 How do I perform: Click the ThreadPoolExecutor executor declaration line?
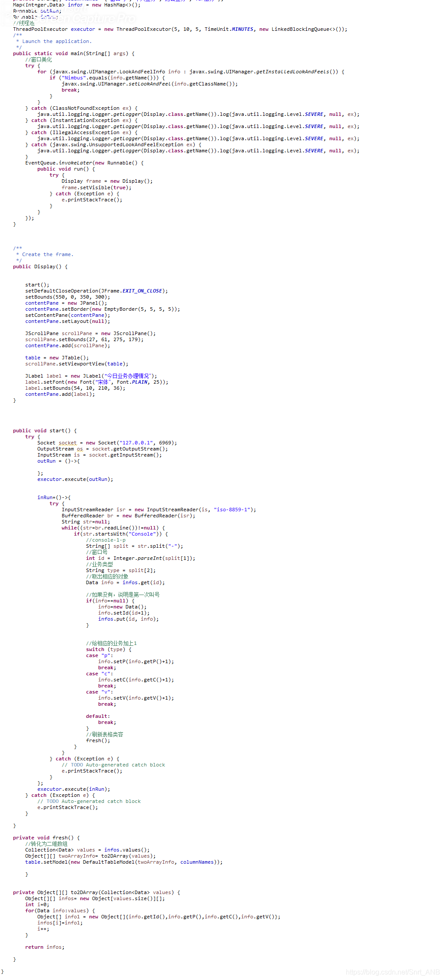click(180, 29)
